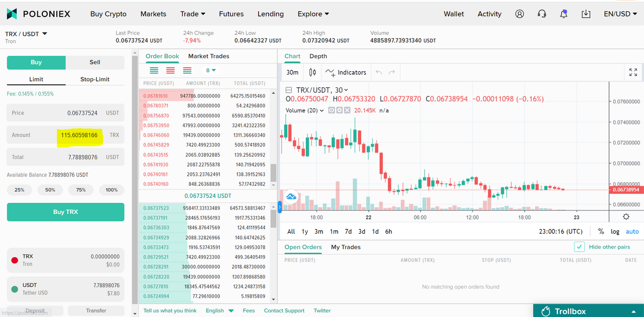Enter fullscreen chart mode

(633, 72)
